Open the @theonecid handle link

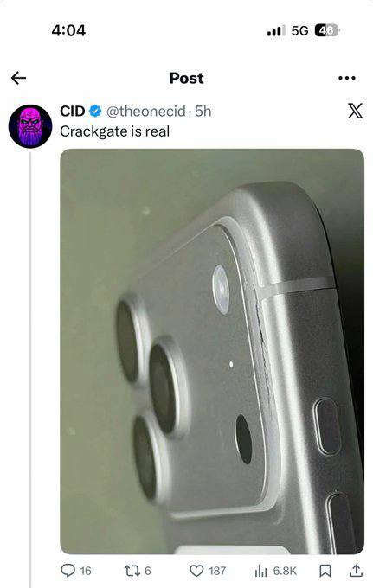[x=146, y=112]
